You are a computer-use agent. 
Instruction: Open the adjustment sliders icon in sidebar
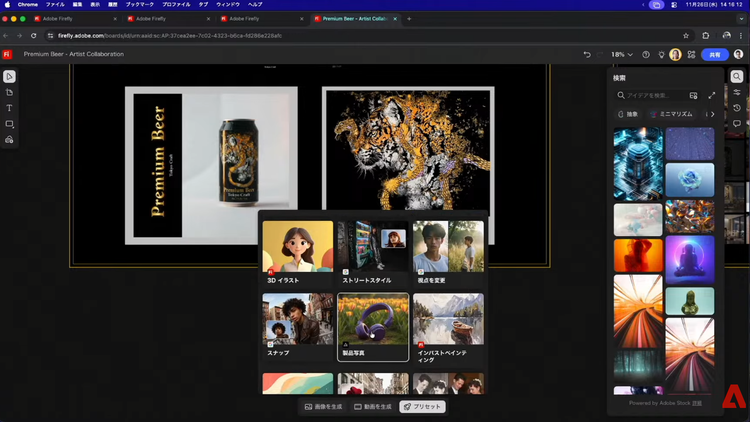click(737, 92)
